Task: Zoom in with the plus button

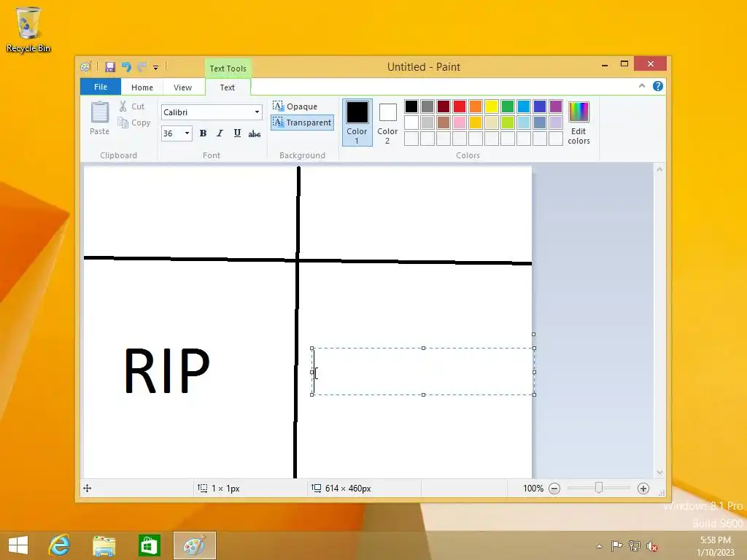Action: (x=643, y=489)
